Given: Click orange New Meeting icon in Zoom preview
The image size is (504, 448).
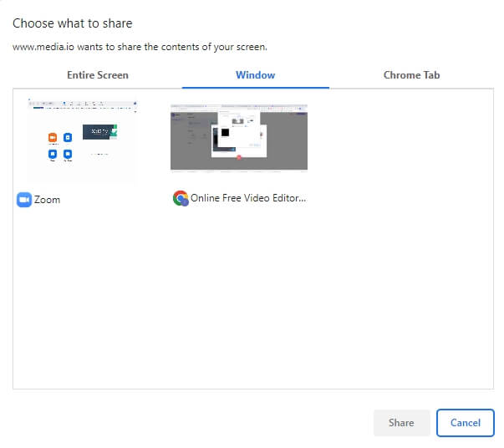Looking at the screenshot, I should 52,137.
